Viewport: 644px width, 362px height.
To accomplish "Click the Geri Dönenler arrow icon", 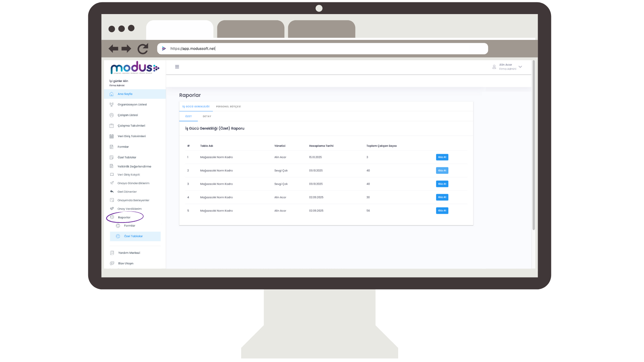I will click(112, 192).
